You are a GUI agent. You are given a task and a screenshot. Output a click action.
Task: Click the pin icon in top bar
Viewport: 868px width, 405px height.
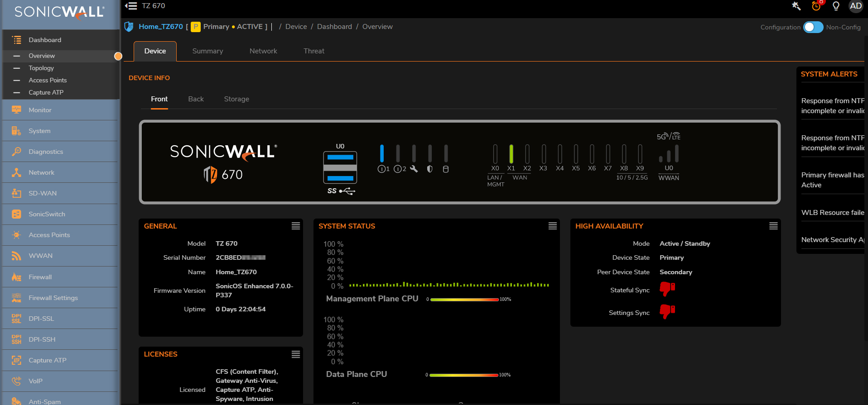pyautogui.click(x=796, y=6)
